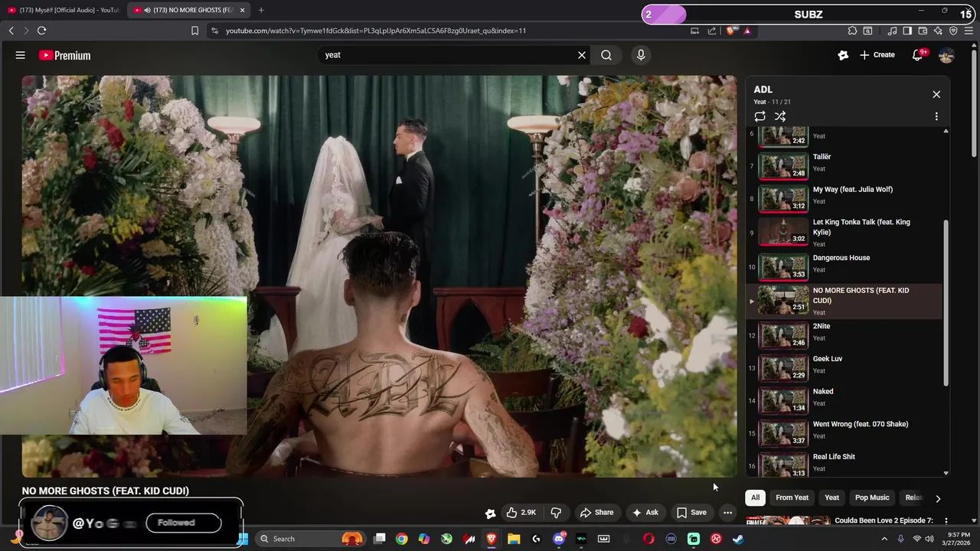Image resolution: width=980 pixels, height=551 pixels.
Task: Switch to 'Mysëlf [Official Audio]' browser tab
Action: click(x=64, y=10)
